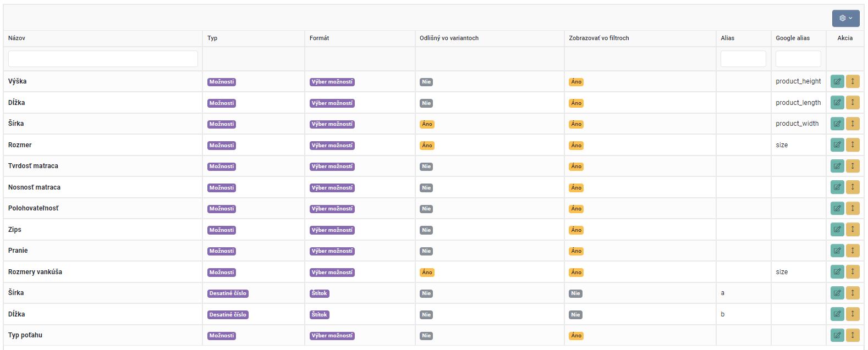Edit the Rozmery vankúša row

(837, 272)
